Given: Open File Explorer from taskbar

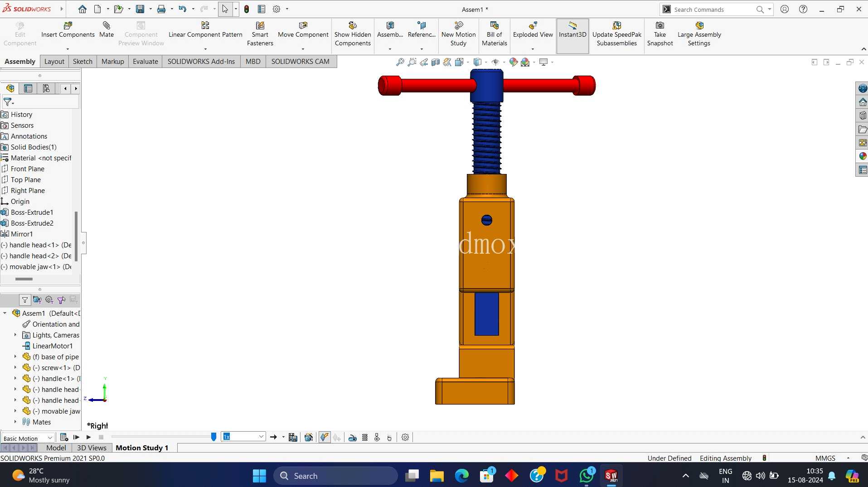Looking at the screenshot, I should (x=436, y=476).
